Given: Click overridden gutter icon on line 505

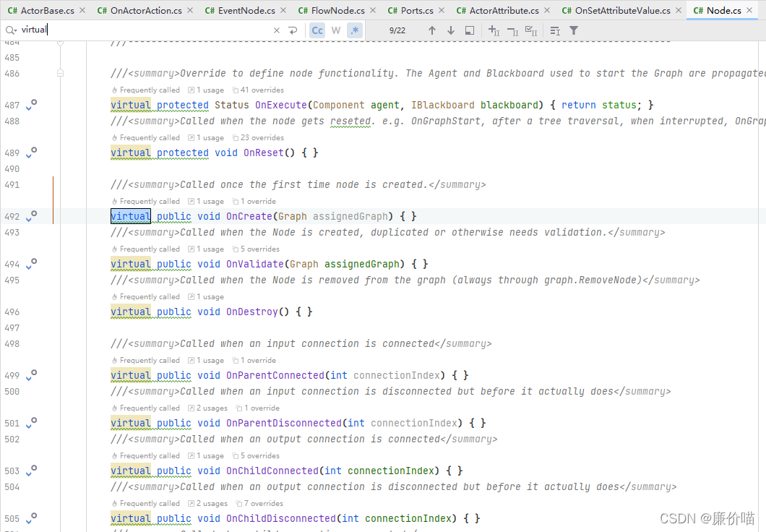Looking at the screenshot, I should 31,518.
